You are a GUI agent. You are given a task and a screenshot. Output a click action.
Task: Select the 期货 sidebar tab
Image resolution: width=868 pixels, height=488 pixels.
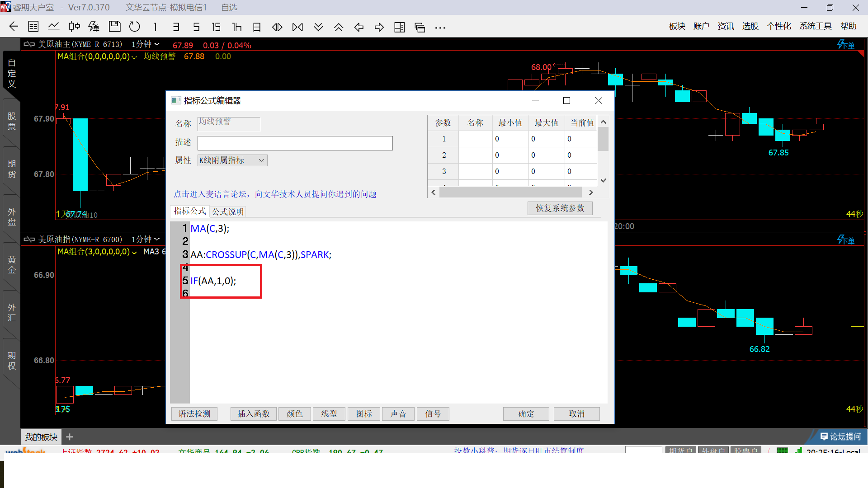[12, 169]
